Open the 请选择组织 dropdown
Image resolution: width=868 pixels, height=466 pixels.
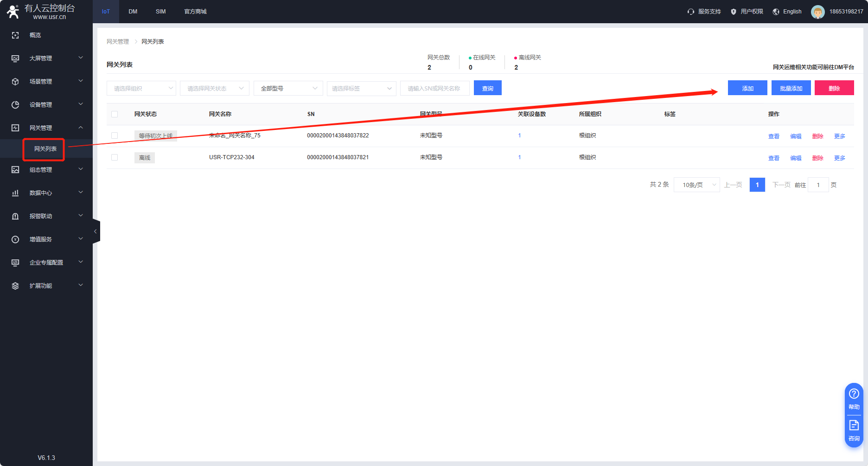coord(141,88)
